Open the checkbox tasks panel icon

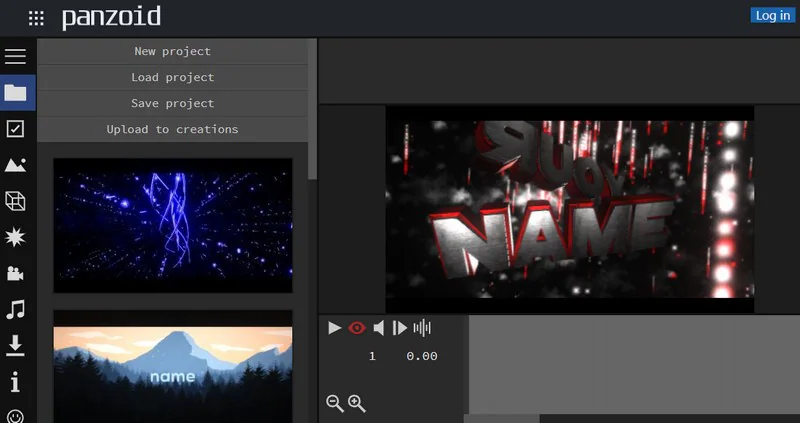click(15, 129)
